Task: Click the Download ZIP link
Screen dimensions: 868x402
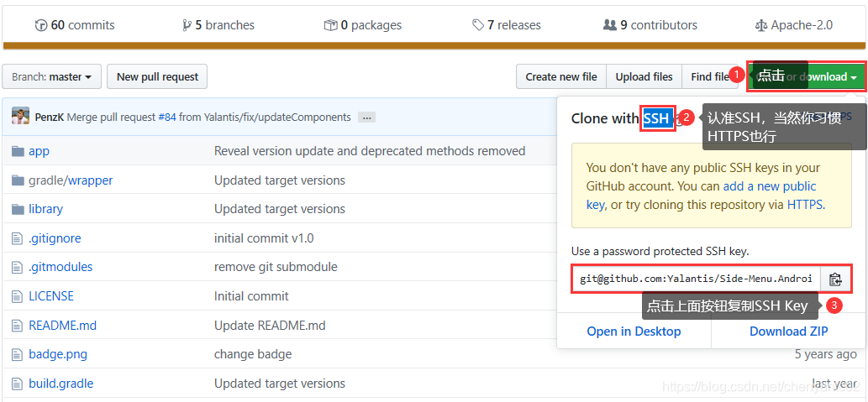Action: [x=788, y=332]
